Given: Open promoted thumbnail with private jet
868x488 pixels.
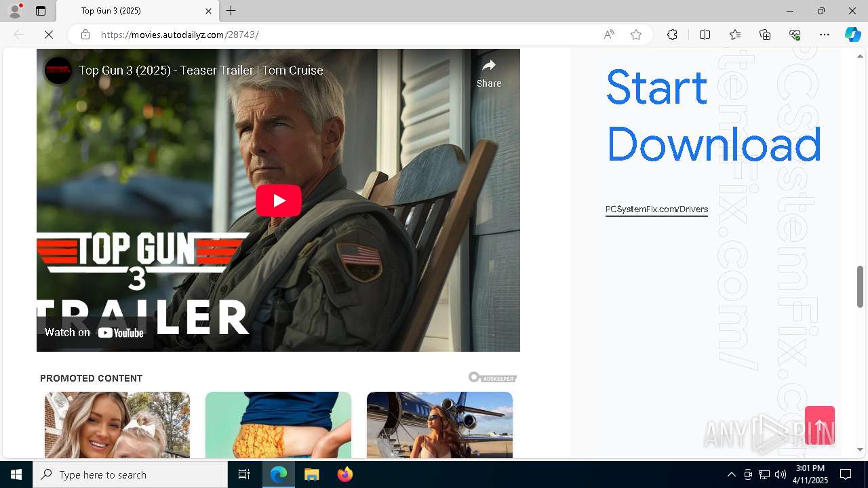Looking at the screenshot, I should coord(439,425).
